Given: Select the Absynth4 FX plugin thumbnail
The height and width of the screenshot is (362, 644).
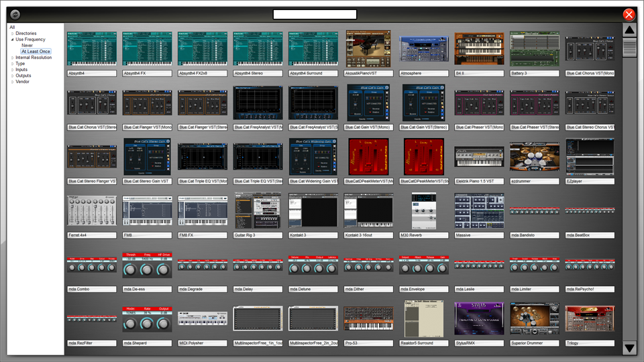Looking at the screenshot, I should (147, 49).
